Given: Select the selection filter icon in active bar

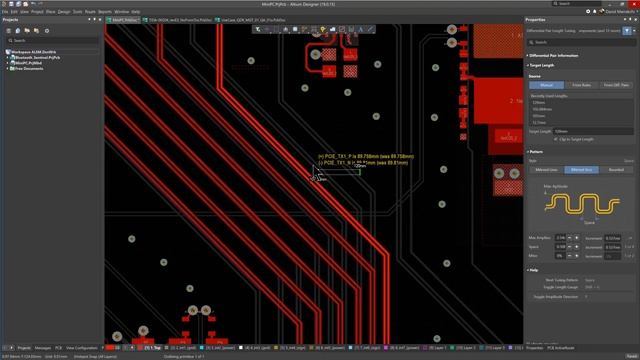Looking at the screenshot, I should (x=258, y=29).
